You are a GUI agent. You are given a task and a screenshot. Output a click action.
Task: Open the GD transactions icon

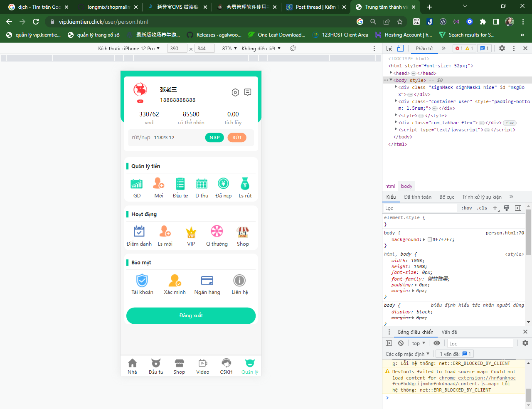click(x=137, y=183)
